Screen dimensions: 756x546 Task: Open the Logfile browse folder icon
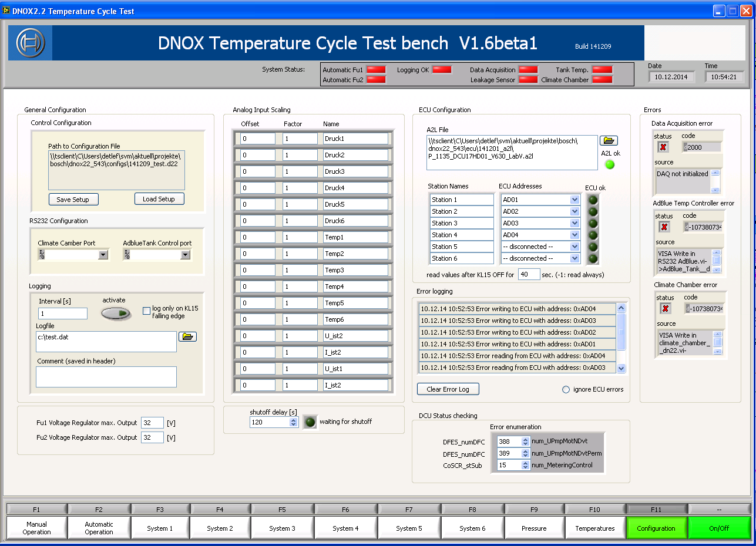coord(187,336)
